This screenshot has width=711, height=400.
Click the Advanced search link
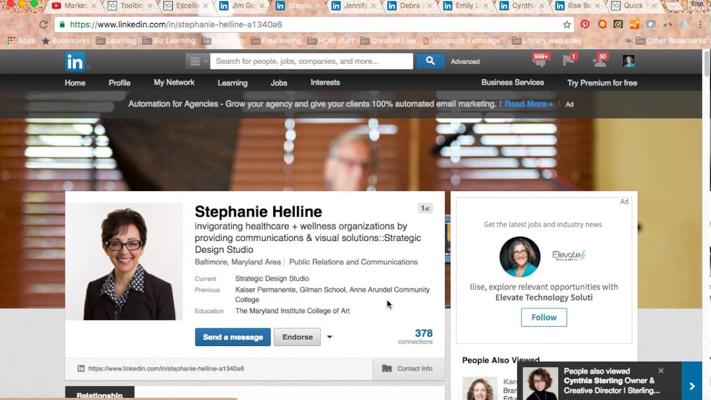pyautogui.click(x=465, y=62)
